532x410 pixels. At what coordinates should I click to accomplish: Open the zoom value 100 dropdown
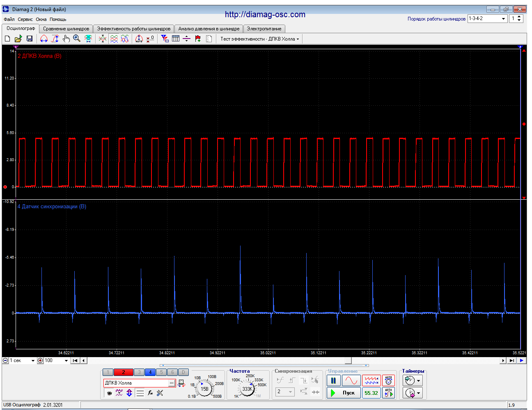pyautogui.click(x=56, y=360)
